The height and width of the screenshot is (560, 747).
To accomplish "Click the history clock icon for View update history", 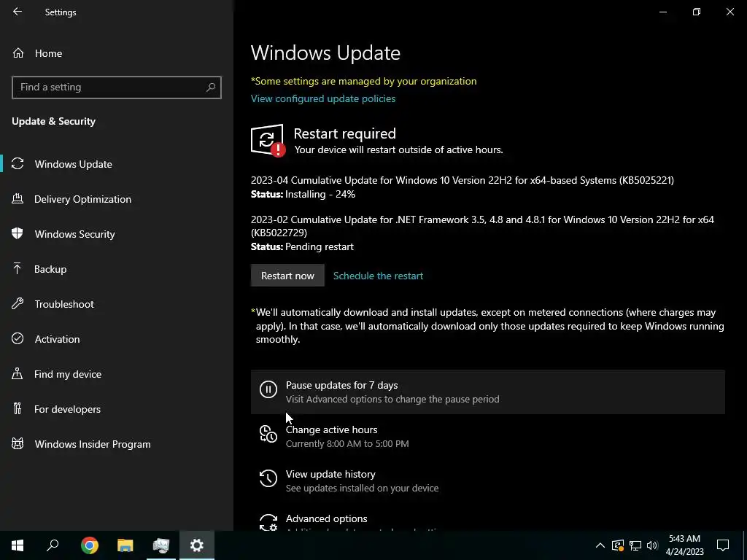I will coord(268,478).
